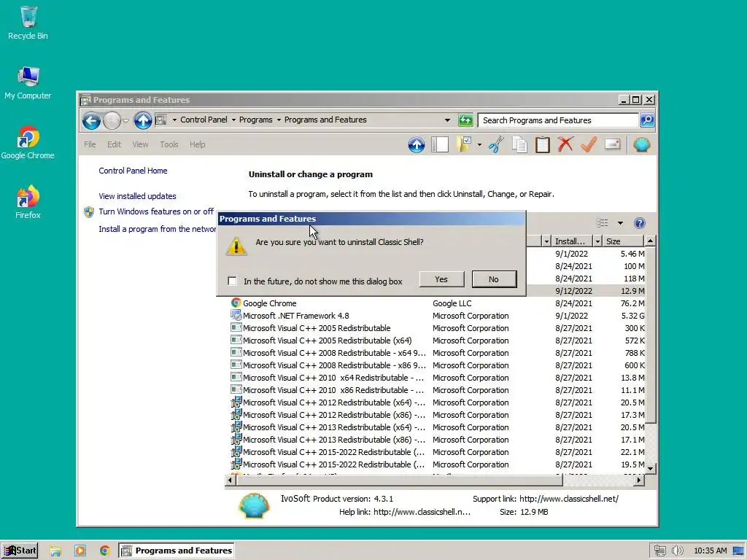
Task: Launch Chrome from the taskbar
Action: click(x=105, y=551)
